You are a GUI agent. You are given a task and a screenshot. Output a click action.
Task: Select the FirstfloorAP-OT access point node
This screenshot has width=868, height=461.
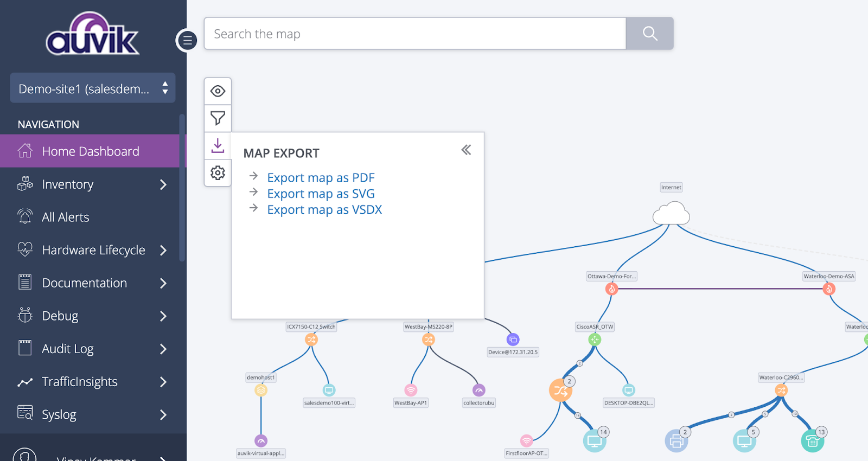(526, 440)
